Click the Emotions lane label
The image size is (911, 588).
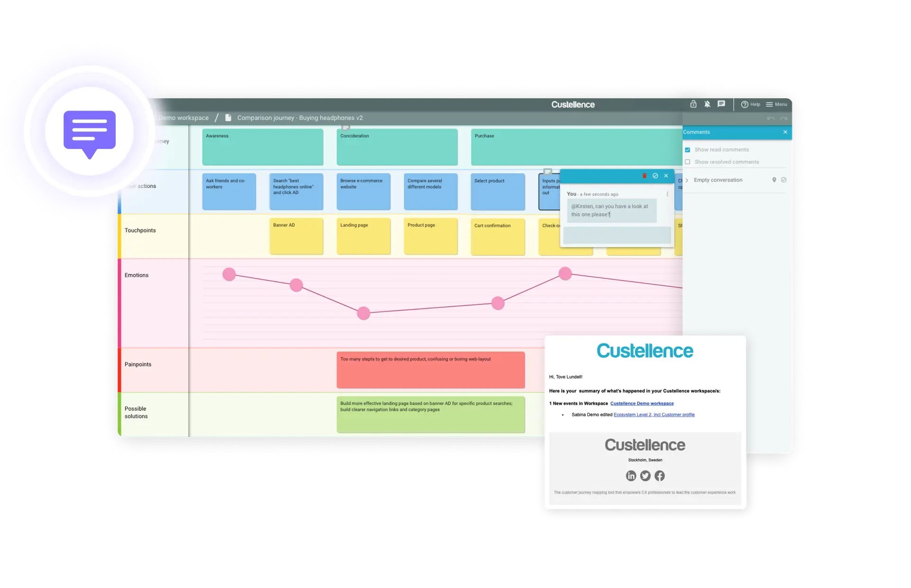[136, 275]
